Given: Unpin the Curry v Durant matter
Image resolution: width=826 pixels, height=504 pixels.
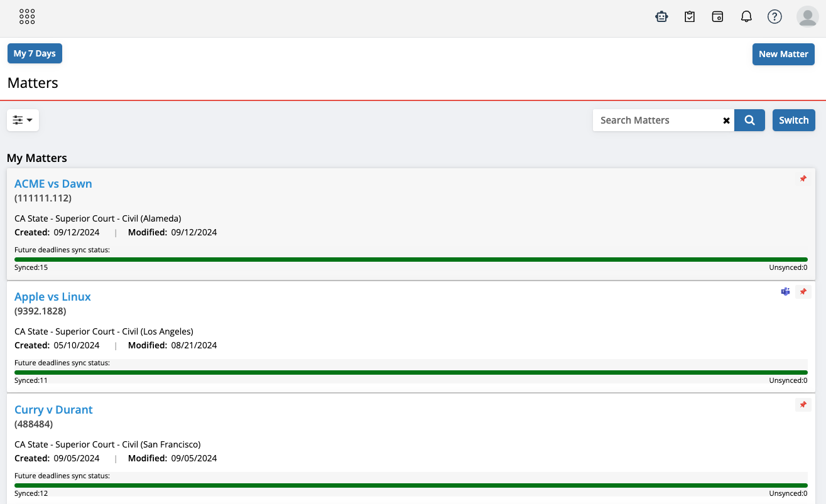Looking at the screenshot, I should (803, 405).
